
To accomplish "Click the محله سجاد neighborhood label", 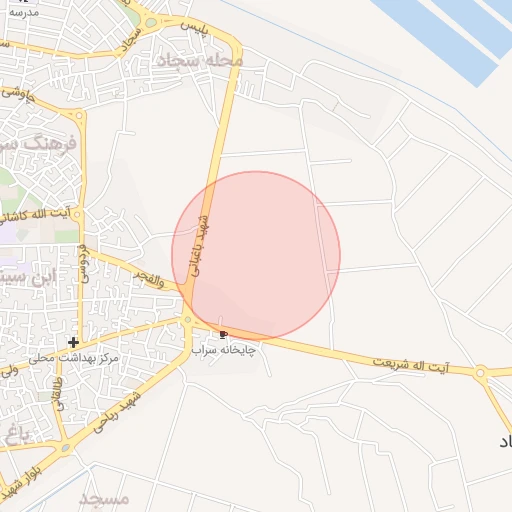I will point(200,61).
